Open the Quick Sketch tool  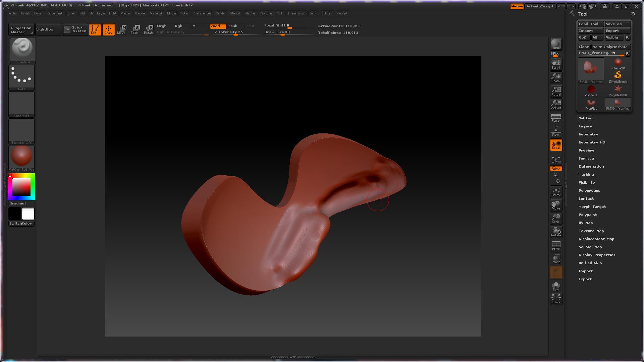[x=75, y=29]
